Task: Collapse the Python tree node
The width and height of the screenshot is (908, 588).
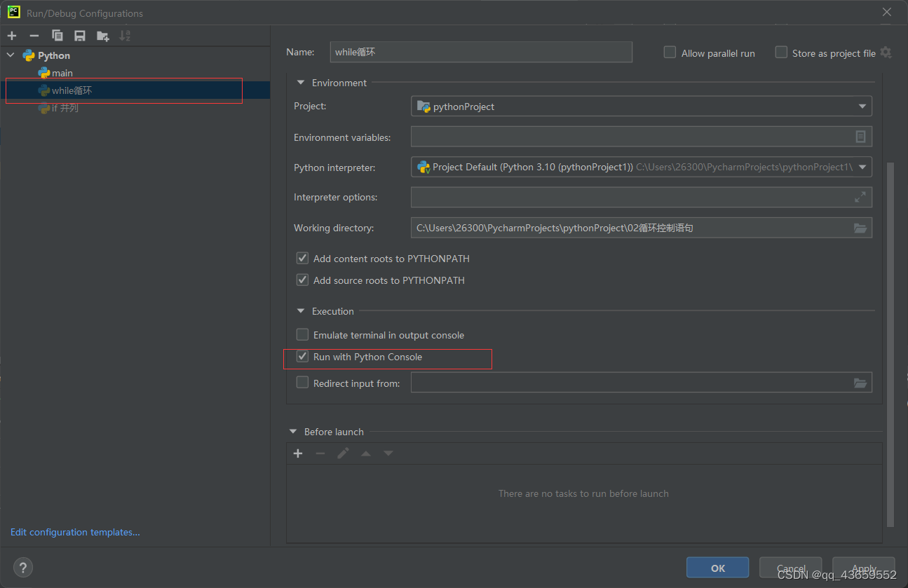Action: pos(11,55)
